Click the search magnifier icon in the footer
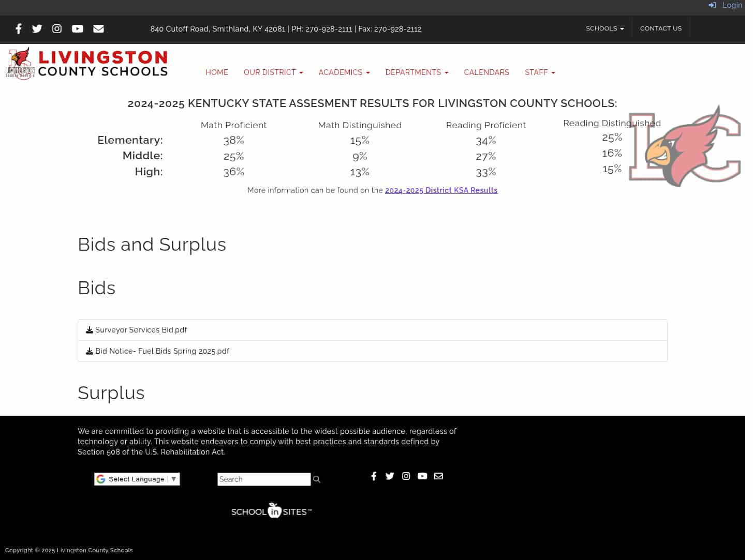The width and height of the screenshot is (753, 560). click(x=316, y=479)
